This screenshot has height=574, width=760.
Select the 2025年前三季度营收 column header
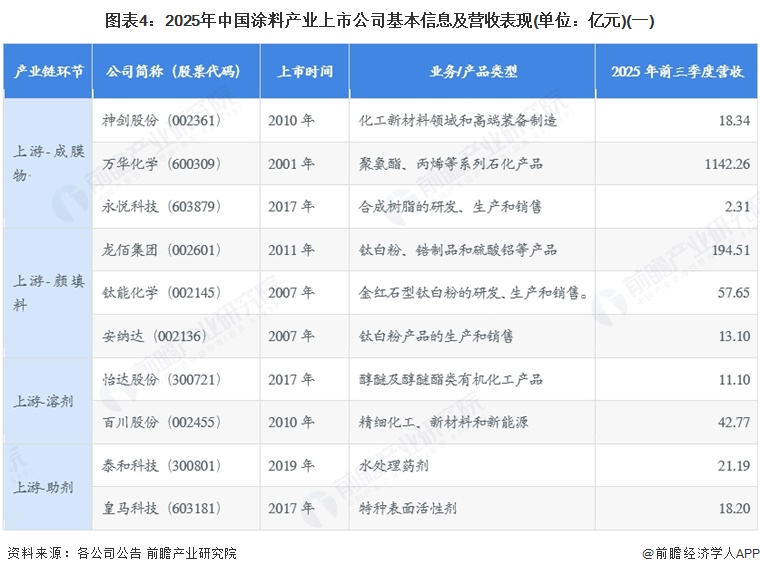(x=676, y=71)
